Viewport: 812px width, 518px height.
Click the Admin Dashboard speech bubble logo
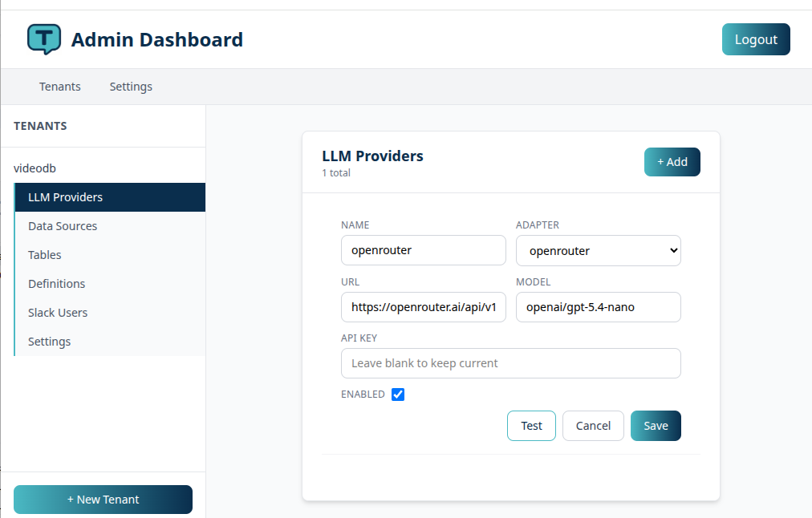[x=44, y=38]
